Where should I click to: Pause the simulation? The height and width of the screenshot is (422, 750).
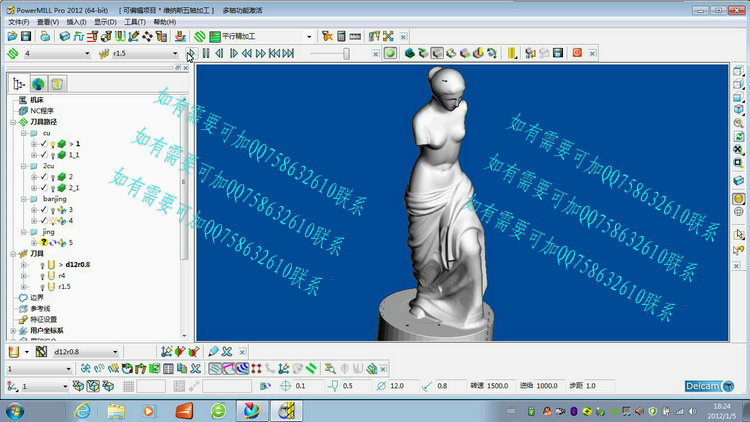[x=206, y=53]
